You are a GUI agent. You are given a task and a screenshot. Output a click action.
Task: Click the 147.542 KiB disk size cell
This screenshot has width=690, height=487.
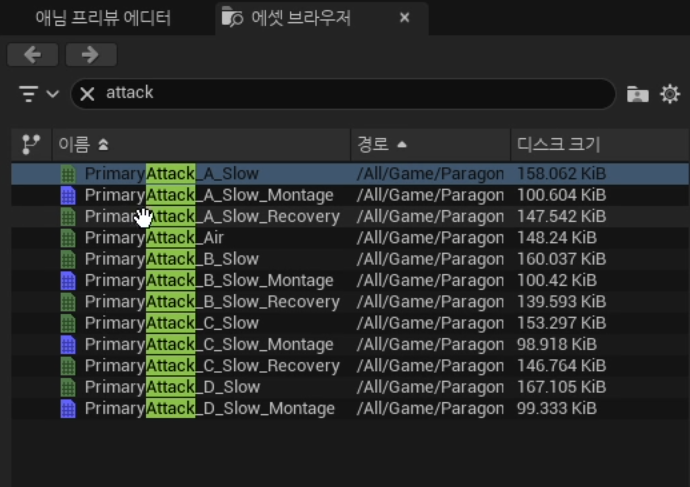(x=562, y=216)
